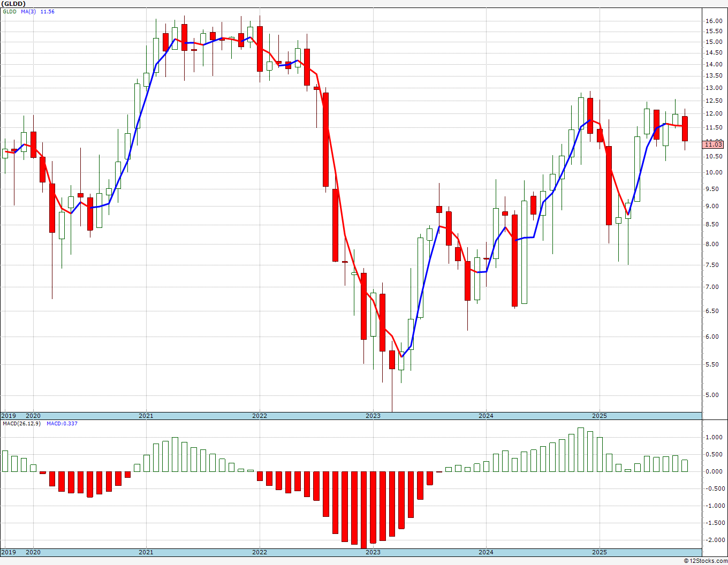Select the 15.50 price axis label
The width and height of the screenshot is (728, 565).
714,32
